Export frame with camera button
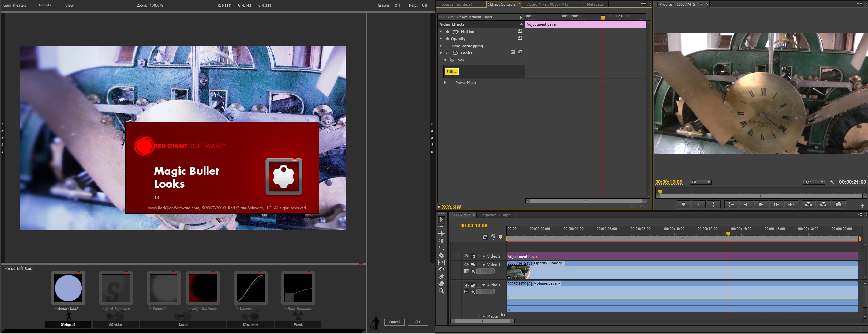Screen dimensions: 868x334 coord(839,204)
